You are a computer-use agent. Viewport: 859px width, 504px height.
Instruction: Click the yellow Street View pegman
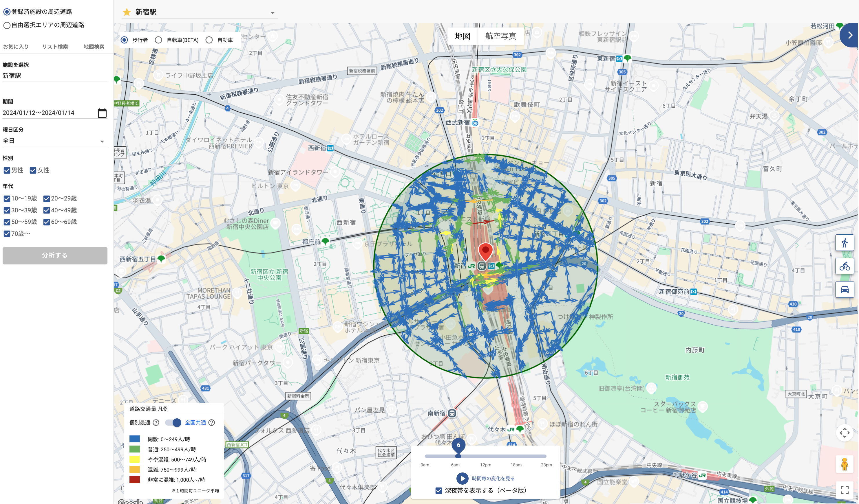(x=844, y=464)
